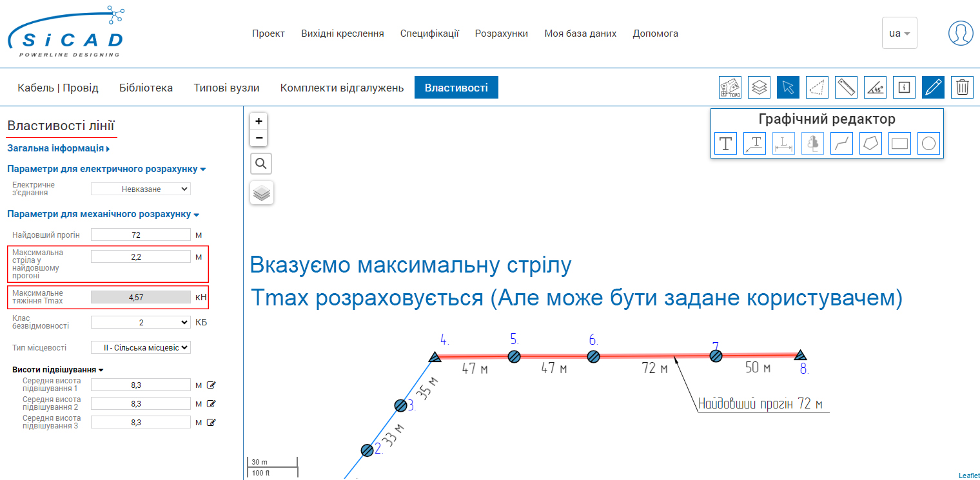The height and width of the screenshot is (480, 980).
Task: Open Електричне з'єднання dropdown
Action: (141, 189)
